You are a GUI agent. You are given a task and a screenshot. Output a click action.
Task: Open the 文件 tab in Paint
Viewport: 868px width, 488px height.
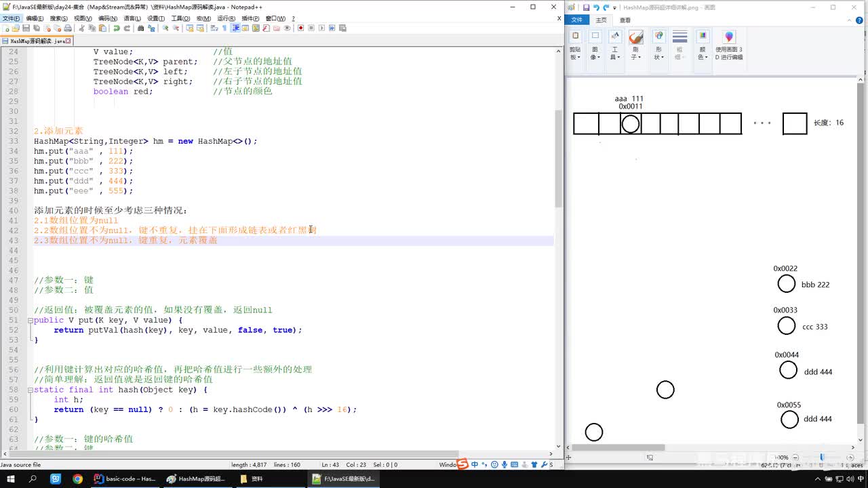(x=576, y=20)
